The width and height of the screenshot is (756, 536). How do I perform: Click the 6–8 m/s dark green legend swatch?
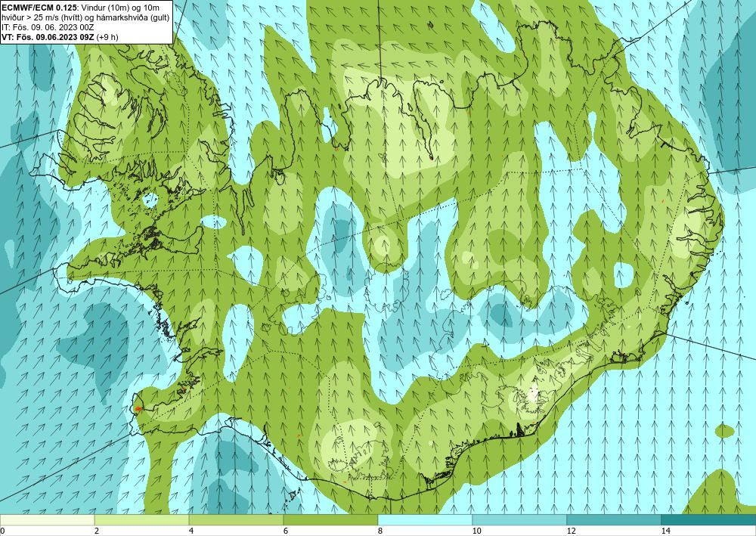(x=331, y=519)
